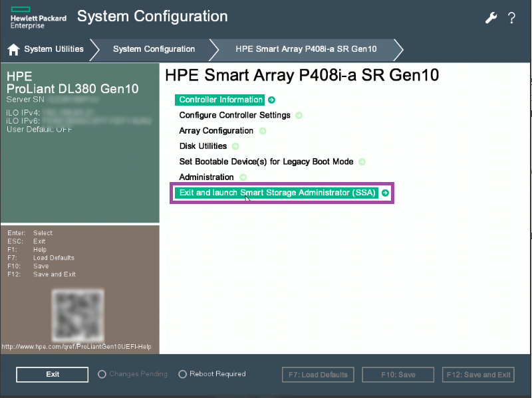The height and width of the screenshot is (398, 532).
Task: Click the 'F10: Save' key hint in sidebar
Action: (x=28, y=266)
